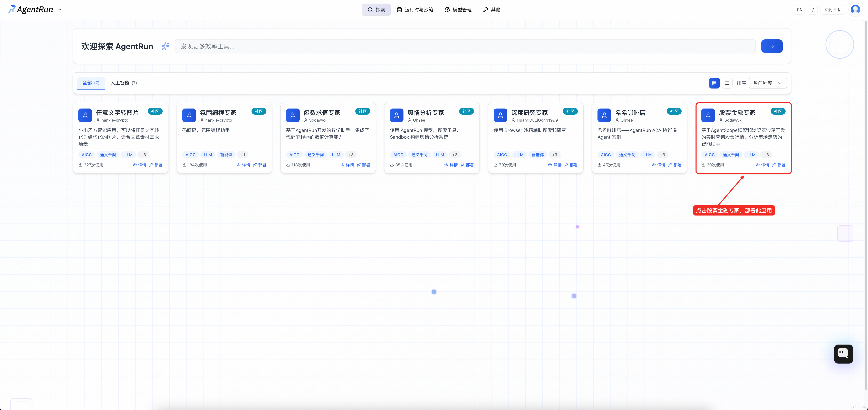Image resolution: width=868 pixels, height=410 pixels.
Task: Click the AgentRun logo icon
Action: [x=12, y=9]
